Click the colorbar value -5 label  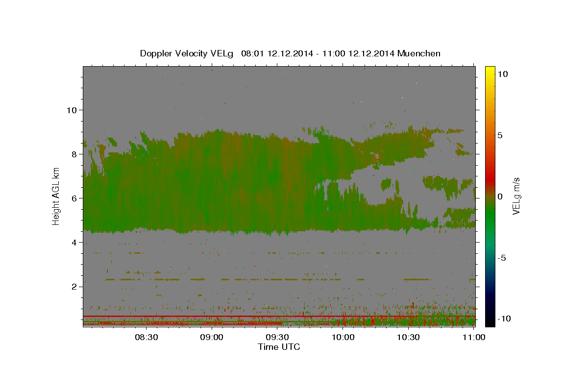(x=502, y=258)
